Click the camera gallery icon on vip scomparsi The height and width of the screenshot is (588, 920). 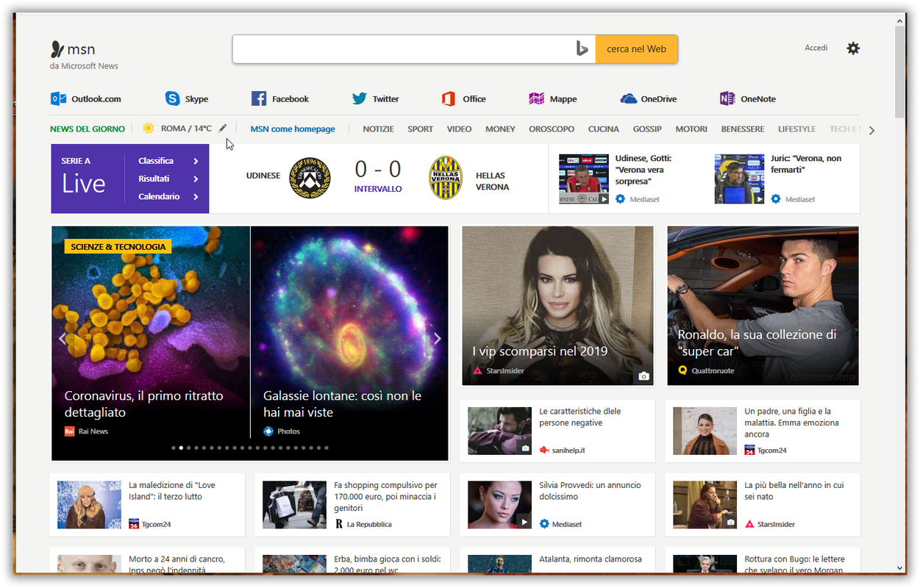tap(644, 376)
